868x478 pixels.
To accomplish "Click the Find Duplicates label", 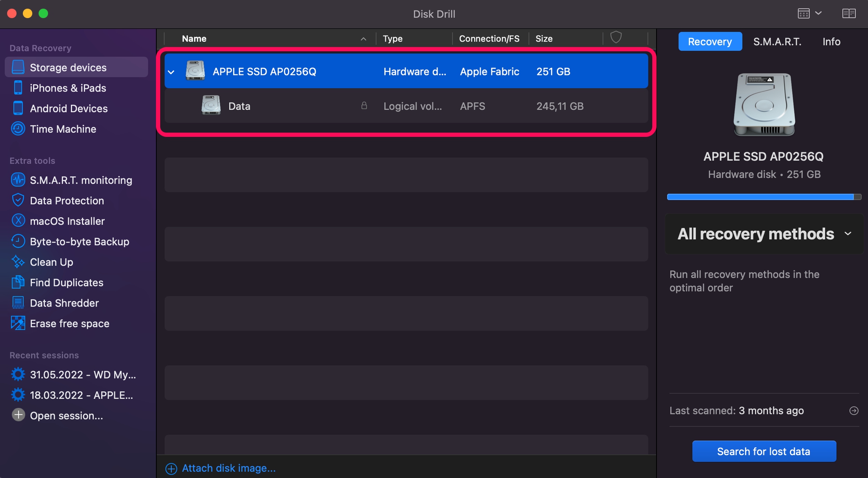I will coord(67,283).
